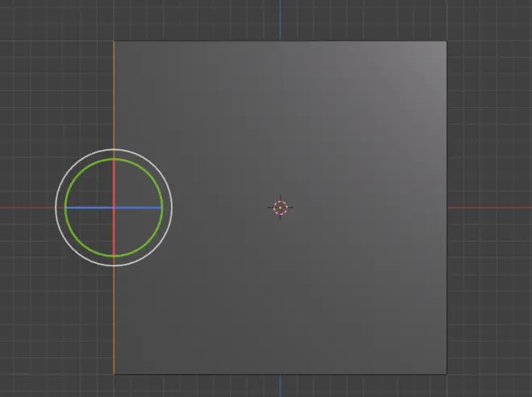Click the blue horizontal gizmo axis line
532x397 pixels.
(x=137, y=207)
